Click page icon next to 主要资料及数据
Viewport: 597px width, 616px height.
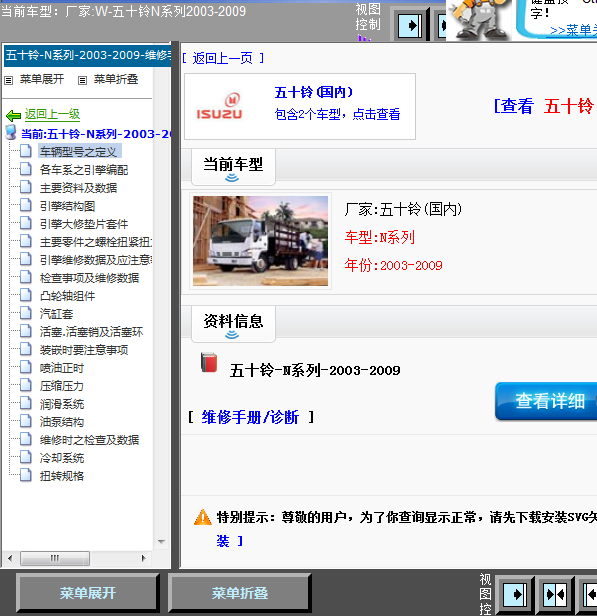point(26,187)
